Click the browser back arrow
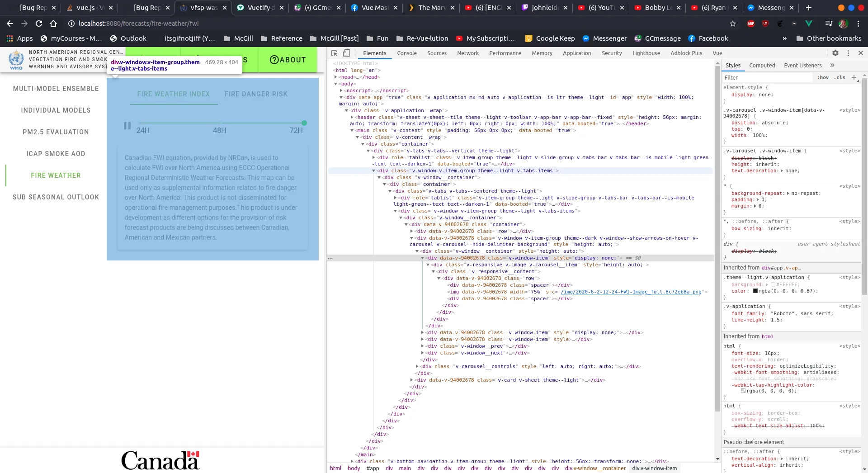 click(10, 24)
